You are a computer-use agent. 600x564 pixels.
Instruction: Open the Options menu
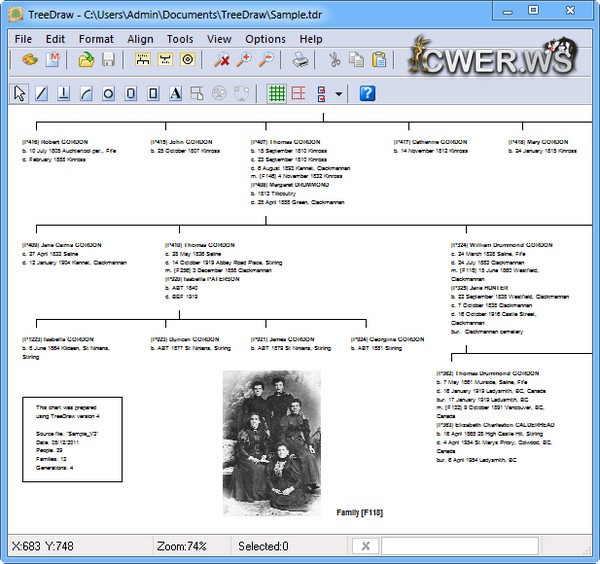point(265,39)
